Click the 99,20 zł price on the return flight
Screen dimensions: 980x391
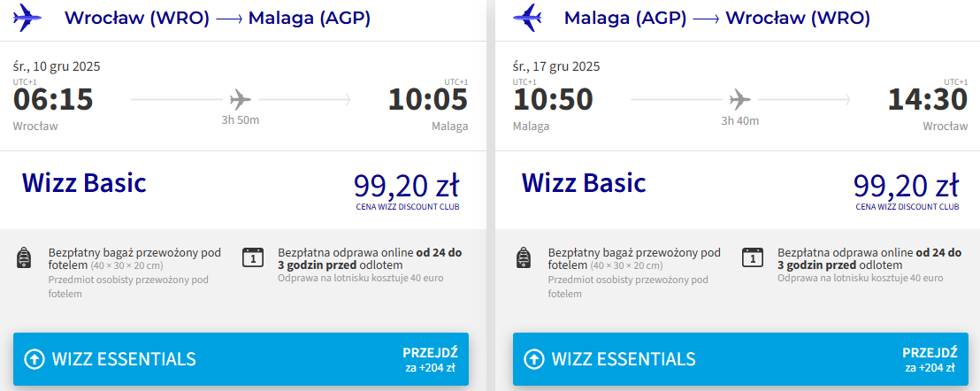pyautogui.click(x=907, y=185)
